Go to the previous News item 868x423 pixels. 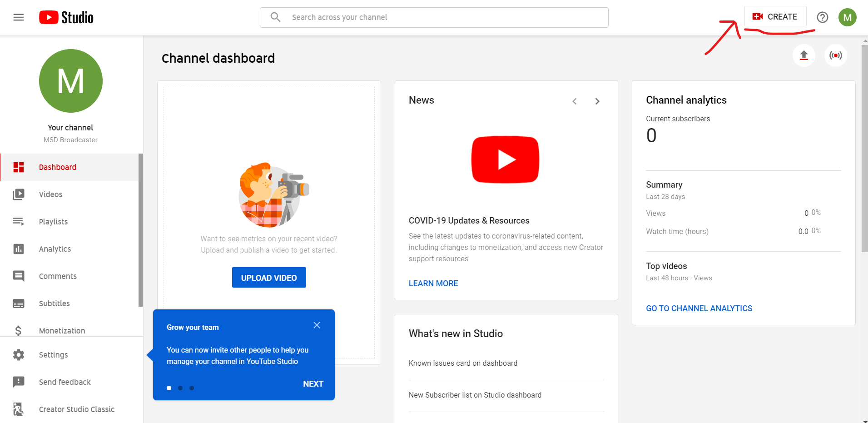[575, 101]
